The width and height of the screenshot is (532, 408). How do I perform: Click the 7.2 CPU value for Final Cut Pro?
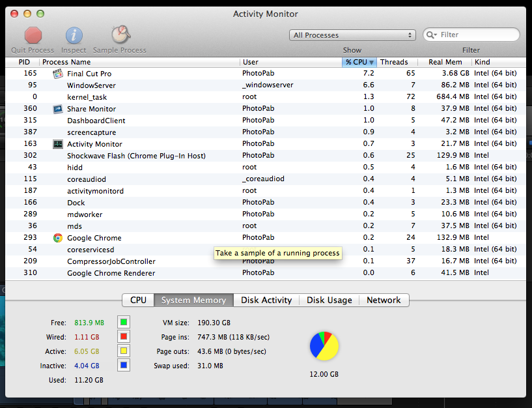(369, 73)
